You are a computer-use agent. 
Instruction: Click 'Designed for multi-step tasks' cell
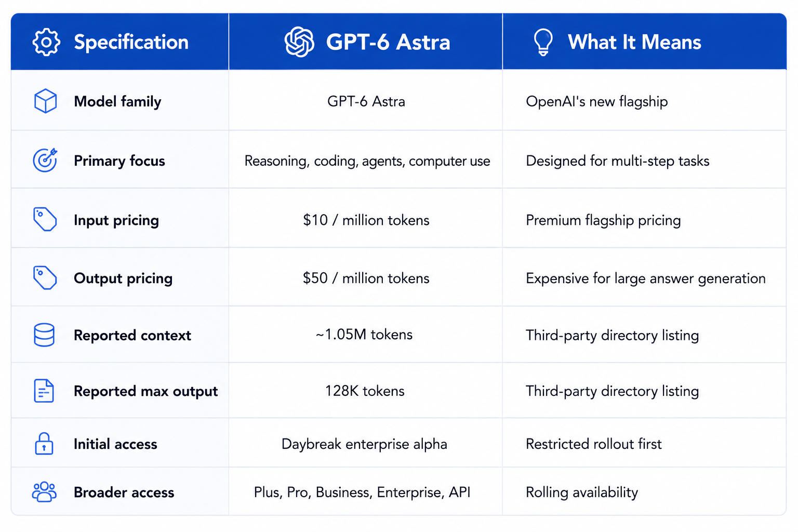[x=618, y=161]
